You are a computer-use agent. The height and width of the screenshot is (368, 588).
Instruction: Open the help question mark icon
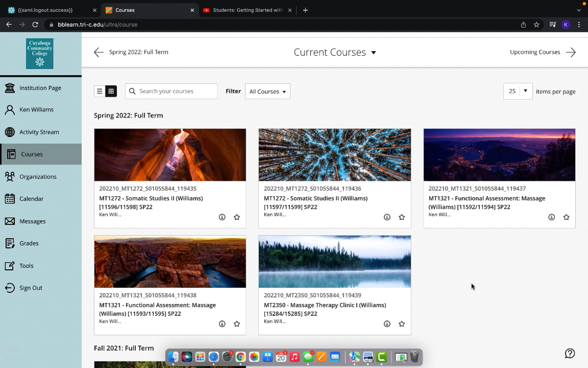pos(570,353)
